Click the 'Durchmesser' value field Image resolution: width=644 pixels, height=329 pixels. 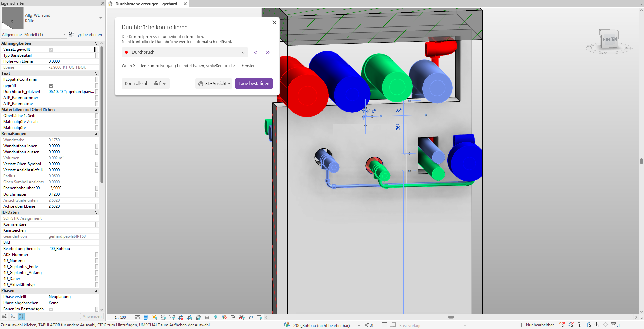coord(71,194)
